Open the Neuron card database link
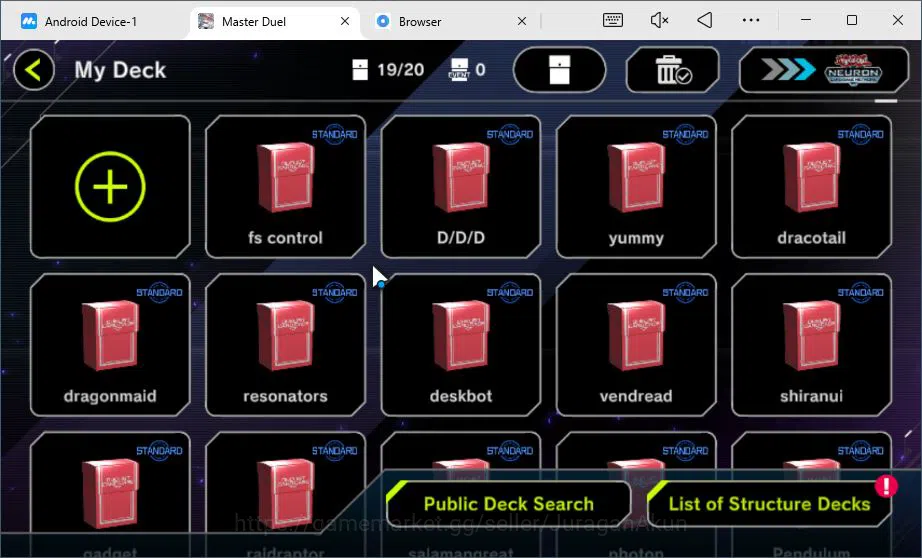922x558 pixels. click(824, 70)
